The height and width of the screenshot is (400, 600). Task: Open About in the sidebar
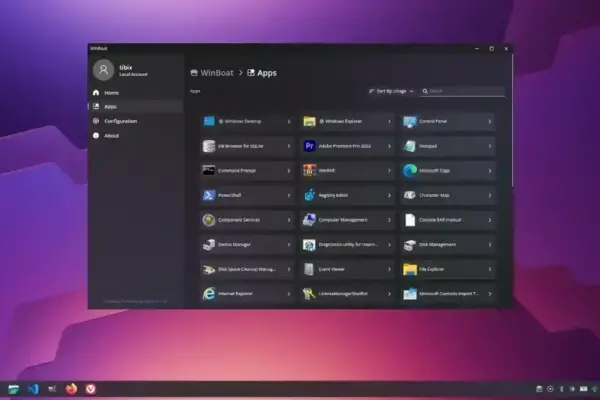136,136
